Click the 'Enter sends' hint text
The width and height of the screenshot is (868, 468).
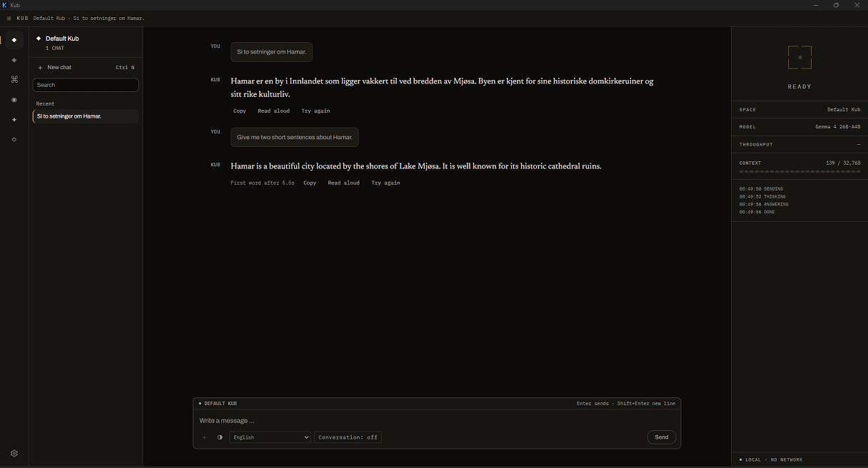pos(592,404)
